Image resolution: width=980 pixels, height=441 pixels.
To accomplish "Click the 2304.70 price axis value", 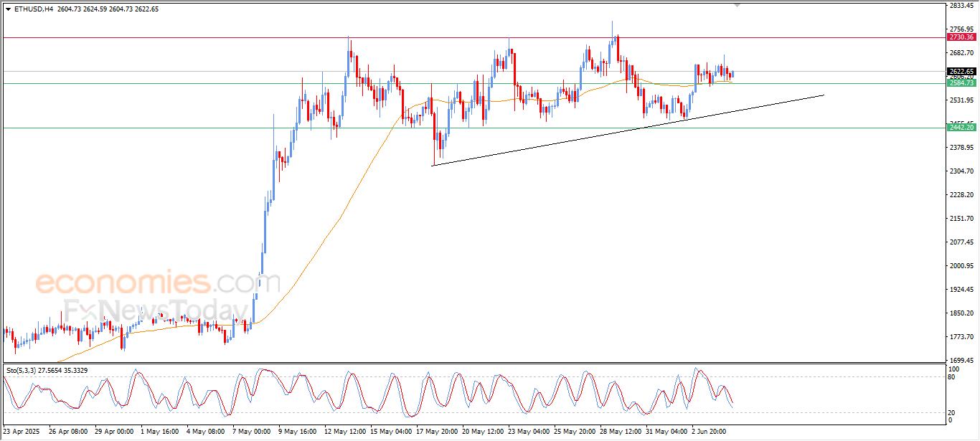I will pyautogui.click(x=961, y=171).
